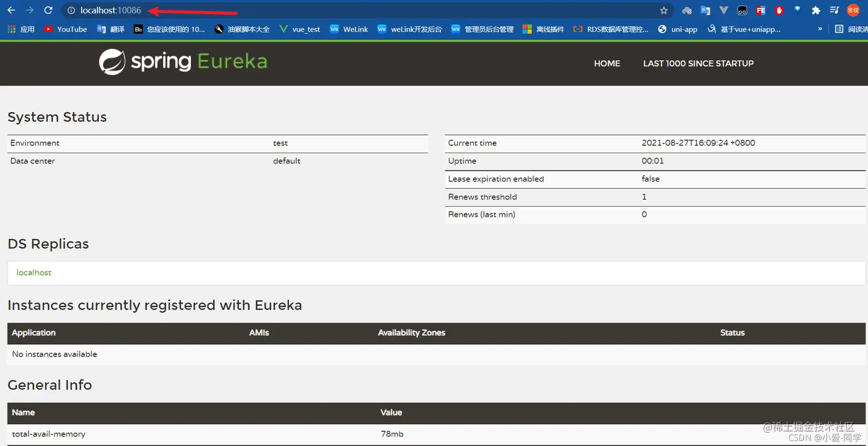868x446 pixels.
Task: Open the 油猴脚本大全 bookmark
Action: (x=242, y=29)
